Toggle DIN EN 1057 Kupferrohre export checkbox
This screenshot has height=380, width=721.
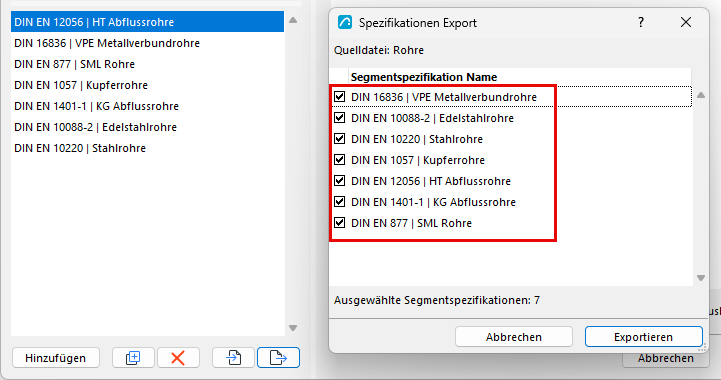[339, 160]
